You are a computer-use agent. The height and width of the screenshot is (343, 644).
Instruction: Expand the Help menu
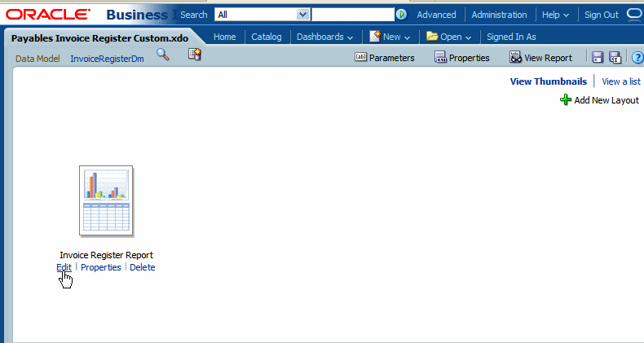(x=555, y=15)
